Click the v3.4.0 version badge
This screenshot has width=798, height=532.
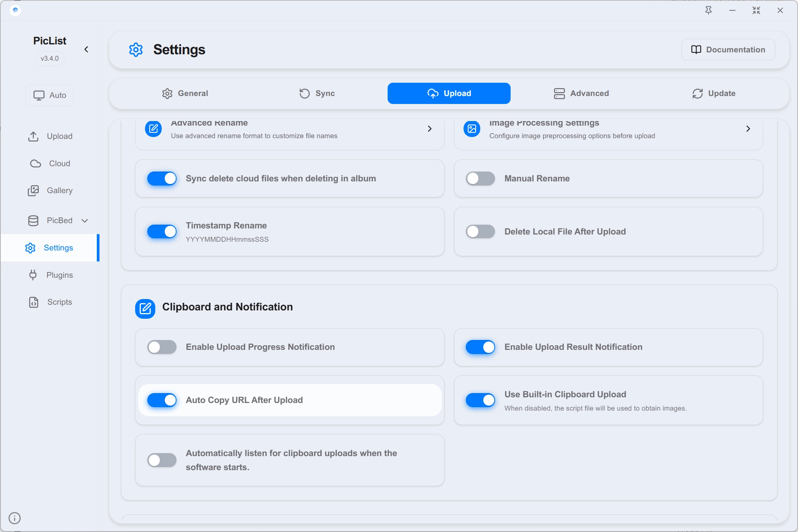50,58
